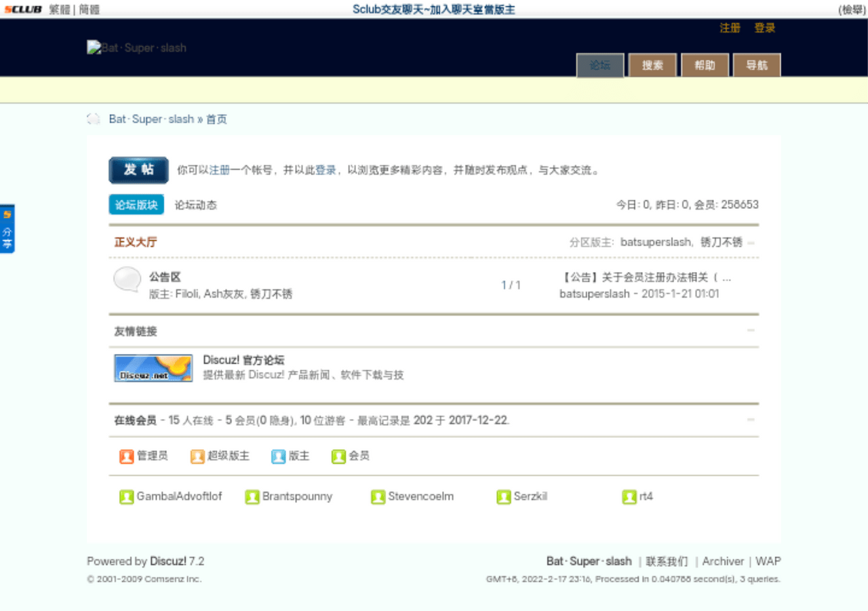Click the Bat·Super·slash header logo image
The height and width of the screenshot is (611, 868).
(x=136, y=48)
